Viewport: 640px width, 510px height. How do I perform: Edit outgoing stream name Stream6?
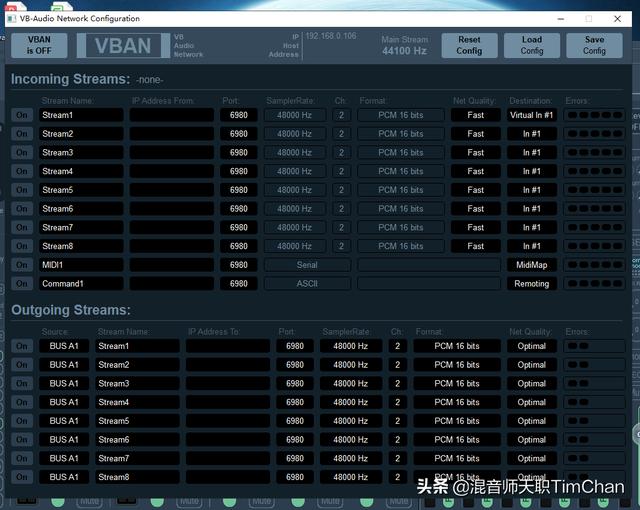coord(138,440)
